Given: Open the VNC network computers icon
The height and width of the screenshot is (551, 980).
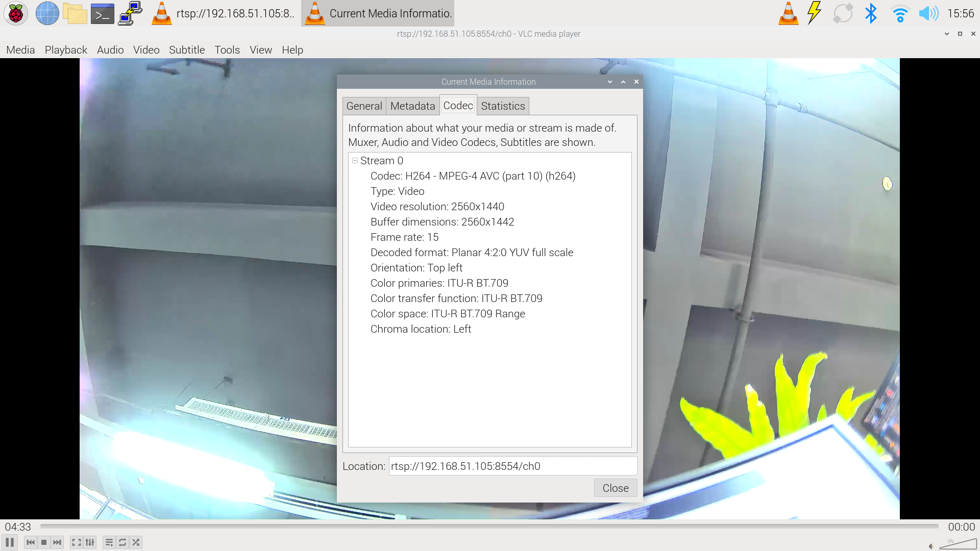Looking at the screenshot, I should (x=130, y=13).
